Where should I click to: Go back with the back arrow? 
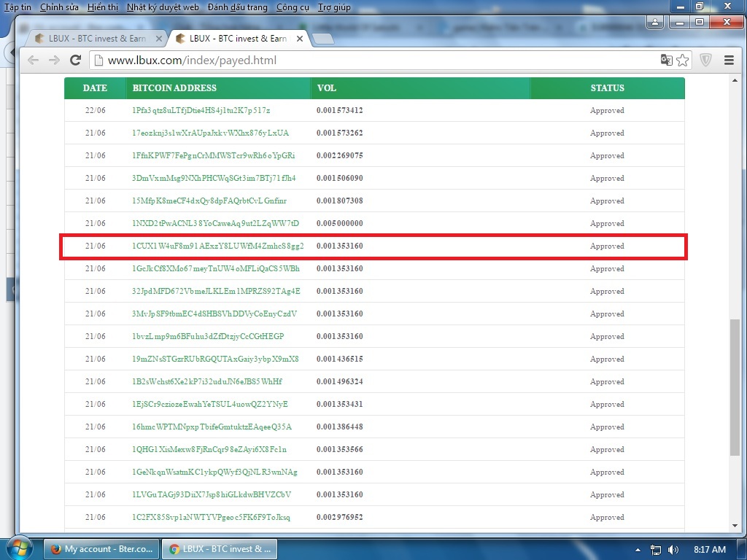[x=33, y=60]
